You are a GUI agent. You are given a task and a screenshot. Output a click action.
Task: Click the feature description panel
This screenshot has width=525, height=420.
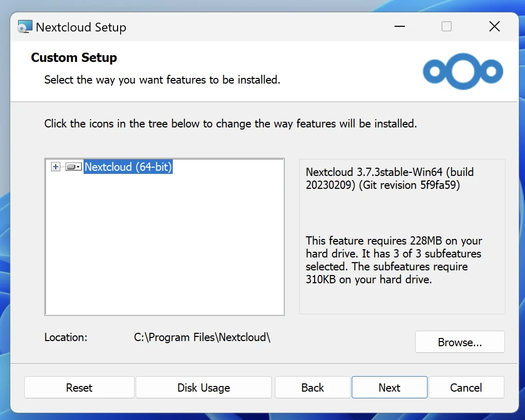tap(402, 236)
